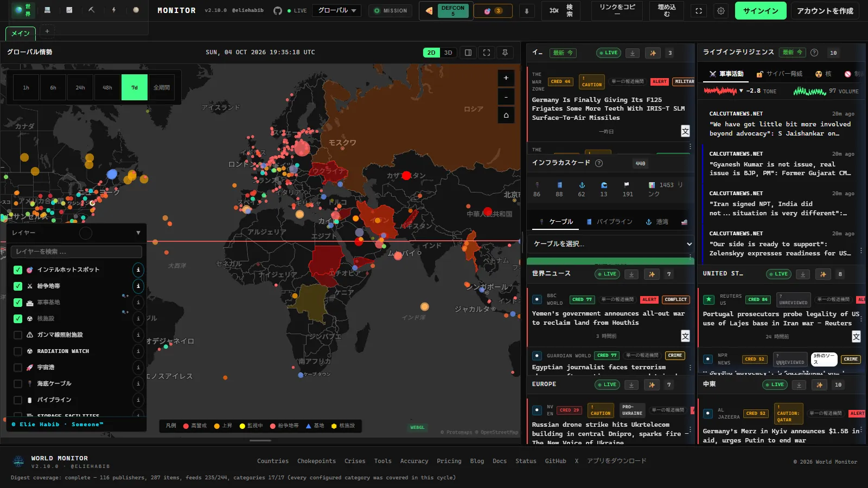This screenshot has width=868, height=488.
Task: Switch to the パイプライン tab
Action: (610, 222)
